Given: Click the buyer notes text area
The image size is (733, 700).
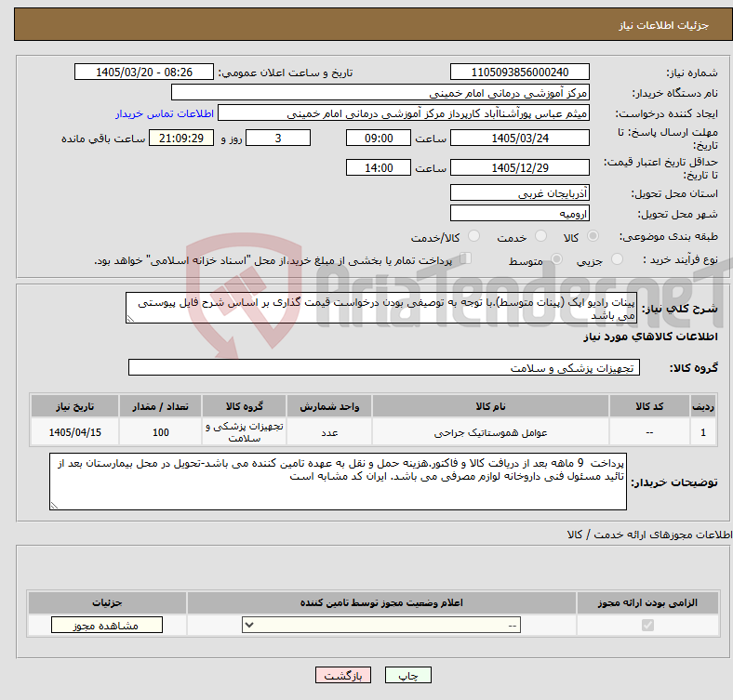Looking at the screenshot, I should click(338, 482).
